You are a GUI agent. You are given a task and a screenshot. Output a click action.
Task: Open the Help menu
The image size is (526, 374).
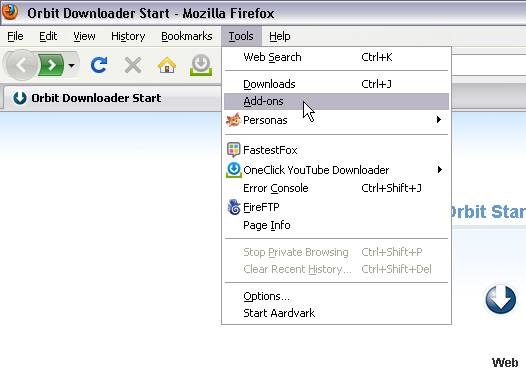coord(280,36)
